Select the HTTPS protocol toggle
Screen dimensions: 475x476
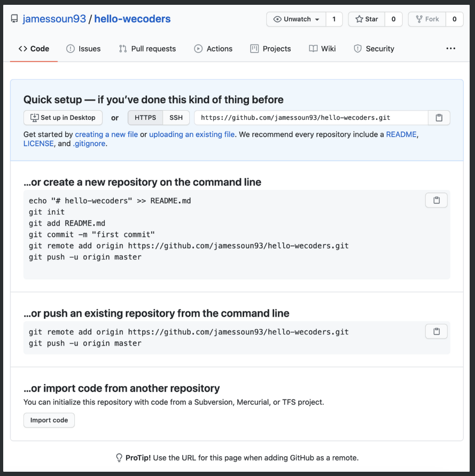click(145, 118)
